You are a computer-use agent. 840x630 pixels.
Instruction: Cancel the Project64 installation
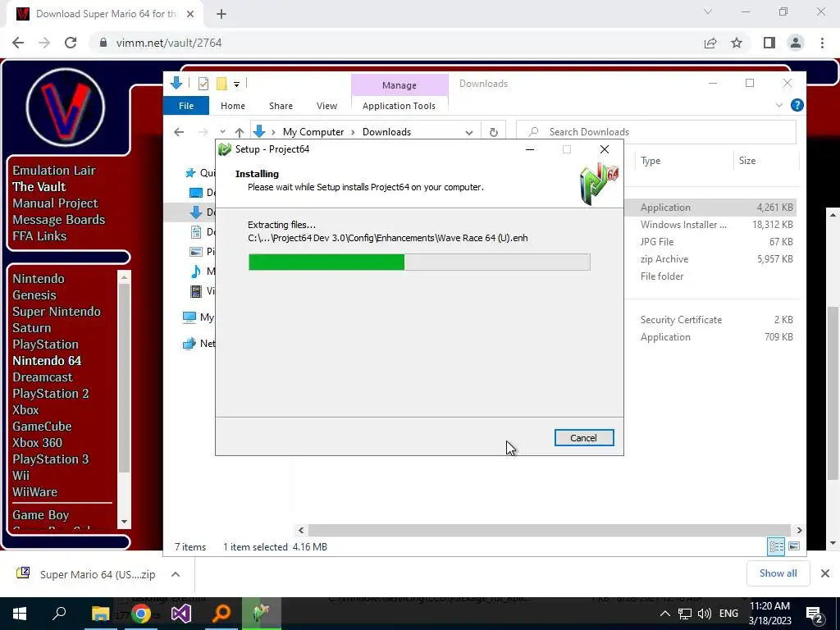point(583,438)
